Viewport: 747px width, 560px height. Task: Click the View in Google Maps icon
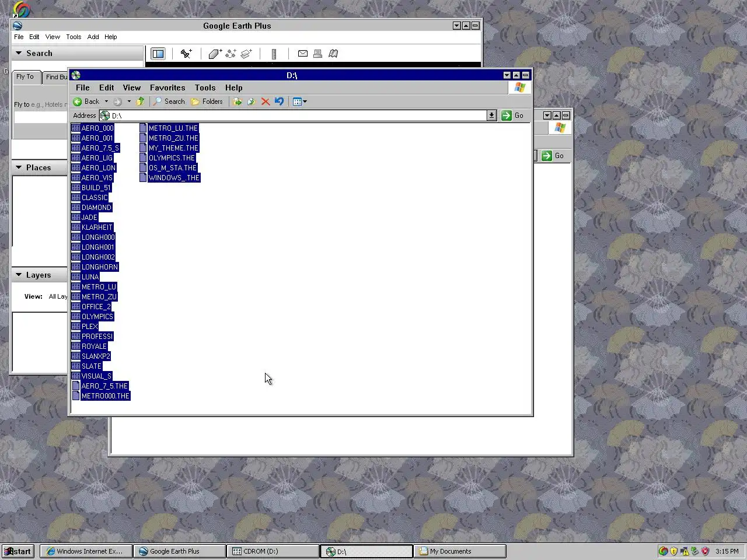point(333,54)
